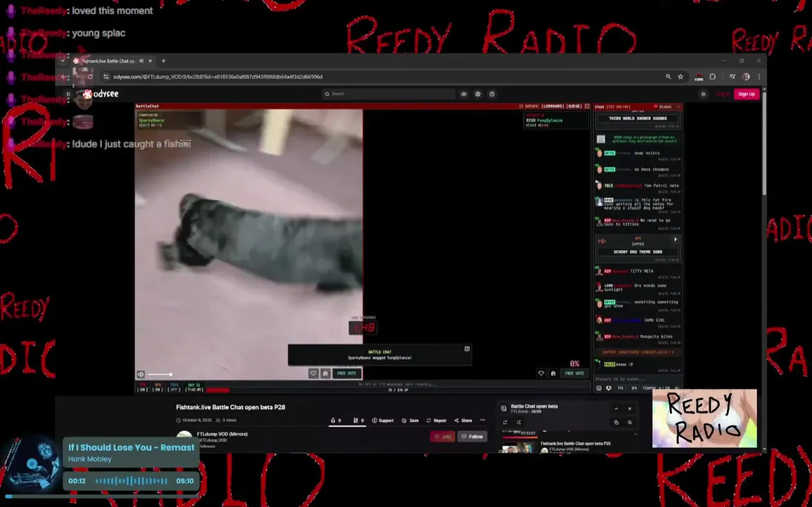Open a new browser tab
This screenshot has width=812, height=507.
pos(164,61)
